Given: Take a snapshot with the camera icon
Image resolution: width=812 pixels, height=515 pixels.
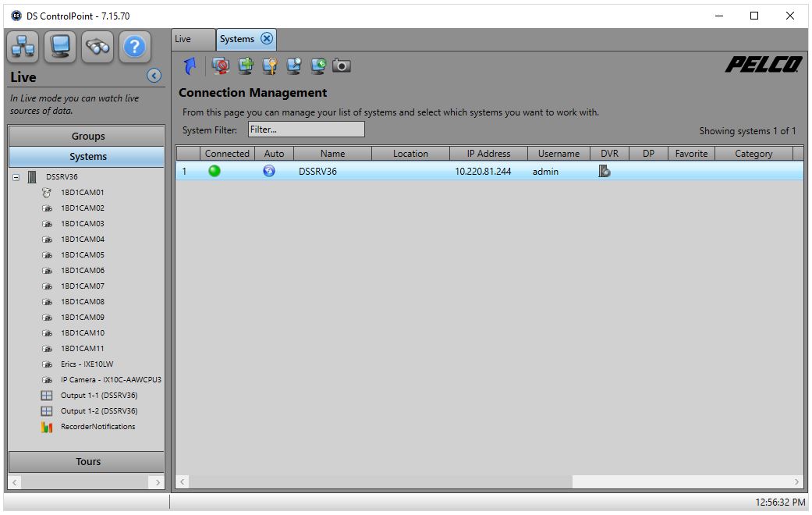Looking at the screenshot, I should coord(342,66).
